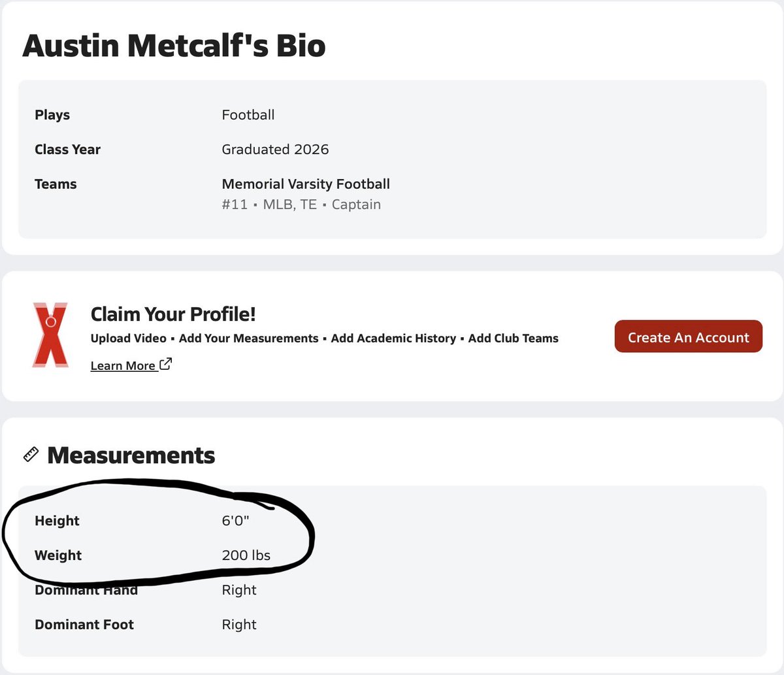Image resolution: width=784 pixels, height=675 pixels.
Task: Click the Dominant Hand value Right
Action: [x=239, y=590]
